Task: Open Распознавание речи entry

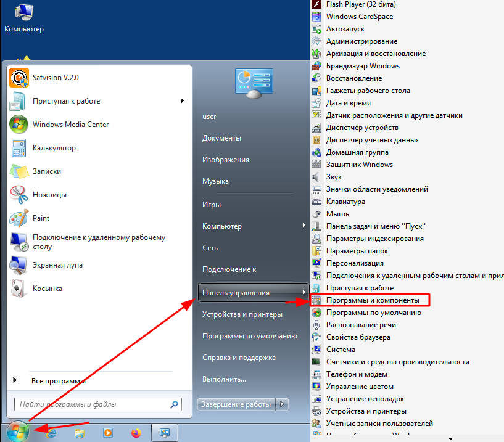Action: [361, 325]
